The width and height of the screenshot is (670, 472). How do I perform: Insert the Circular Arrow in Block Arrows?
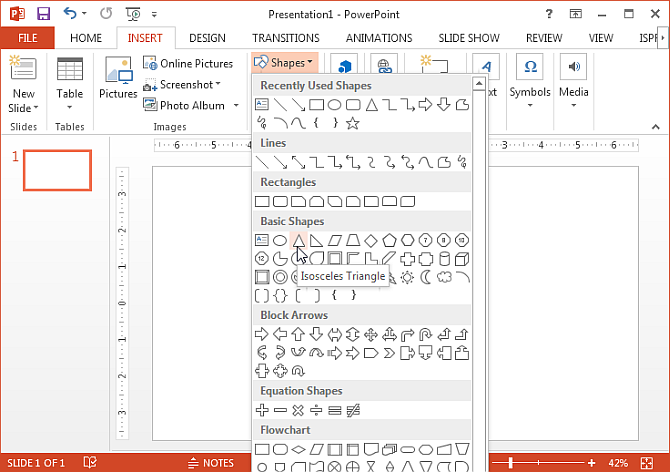point(298,371)
